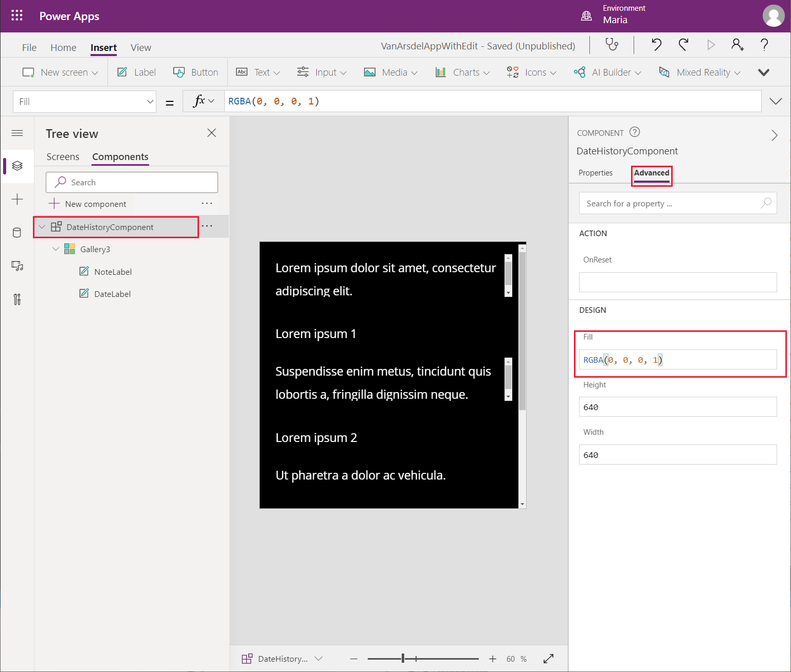The image size is (791, 672).
Task: Click the Redo arrow
Action: pos(684,45)
